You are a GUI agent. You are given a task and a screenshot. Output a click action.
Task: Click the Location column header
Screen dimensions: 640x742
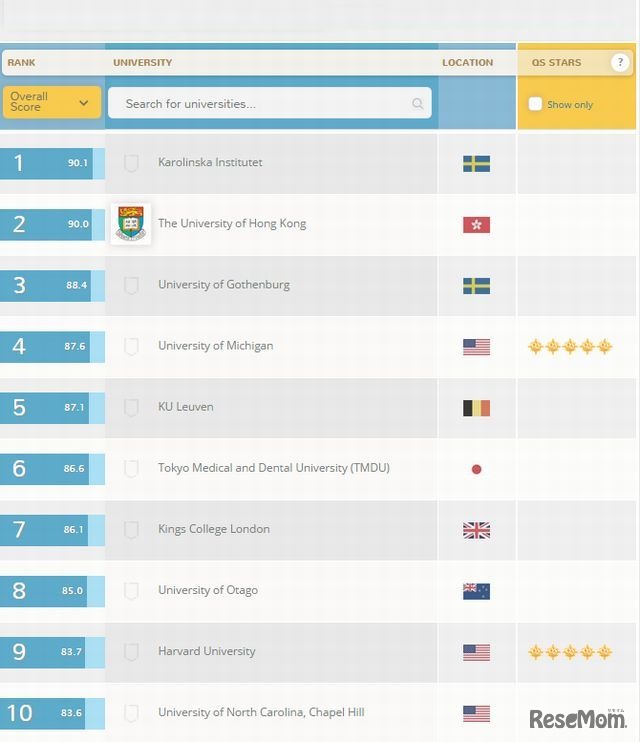pos(467,62)
